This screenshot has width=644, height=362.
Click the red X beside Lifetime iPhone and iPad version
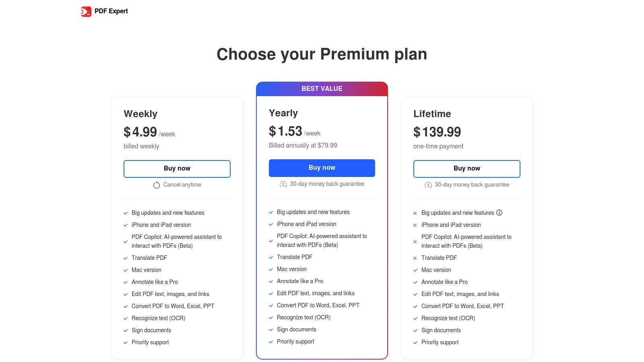click(x=415, y=225)
